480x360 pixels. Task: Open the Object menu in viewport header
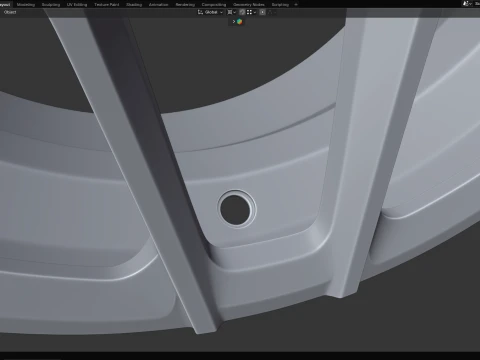click(10, 12)
